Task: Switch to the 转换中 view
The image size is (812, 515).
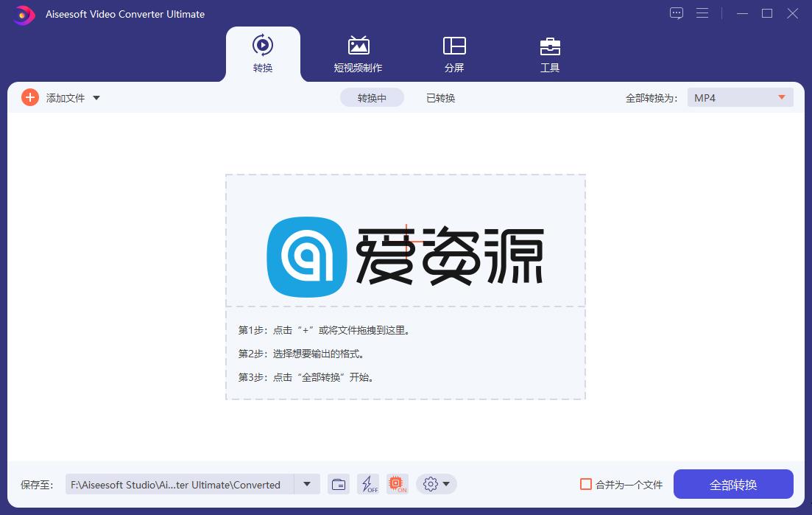Action: coord(372,97)
